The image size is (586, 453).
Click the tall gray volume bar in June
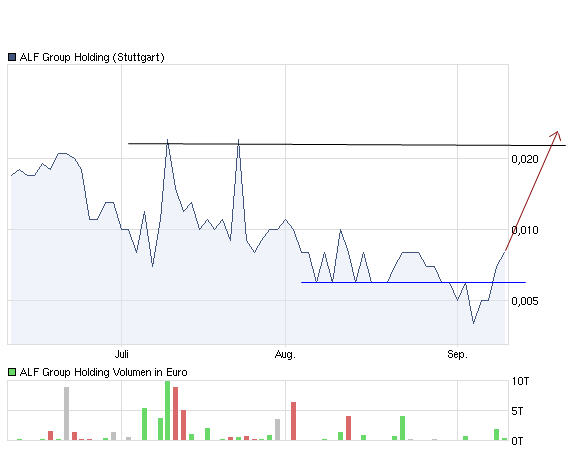pyautogui.click(x=67, y=413)
